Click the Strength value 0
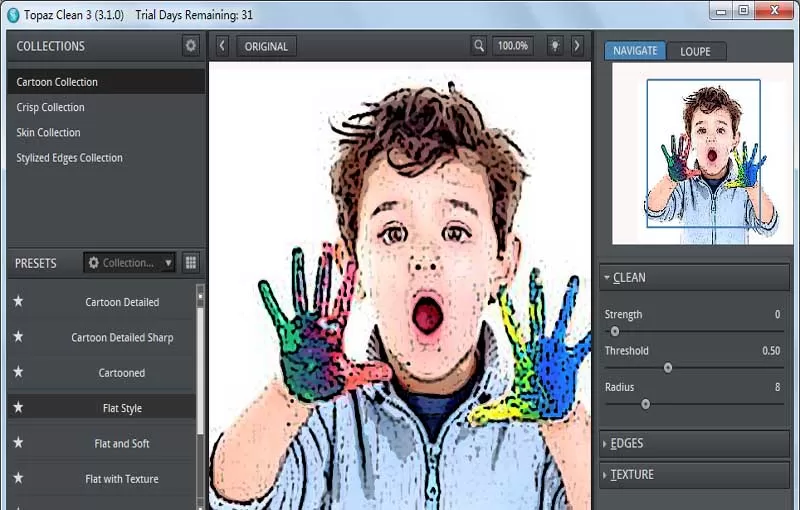The height and width of the screenshot is (510, 800). [x=777, y=314]
